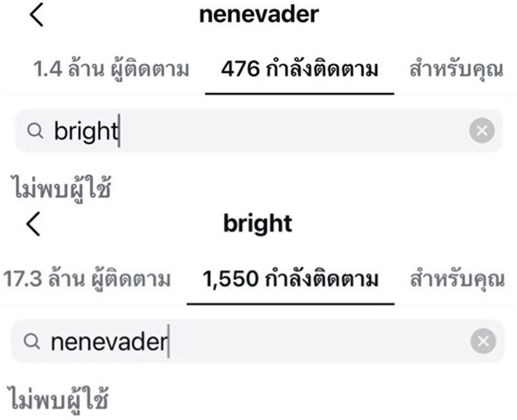Select the 476 กำลังติดตาม tab

[x=299, y=70]
